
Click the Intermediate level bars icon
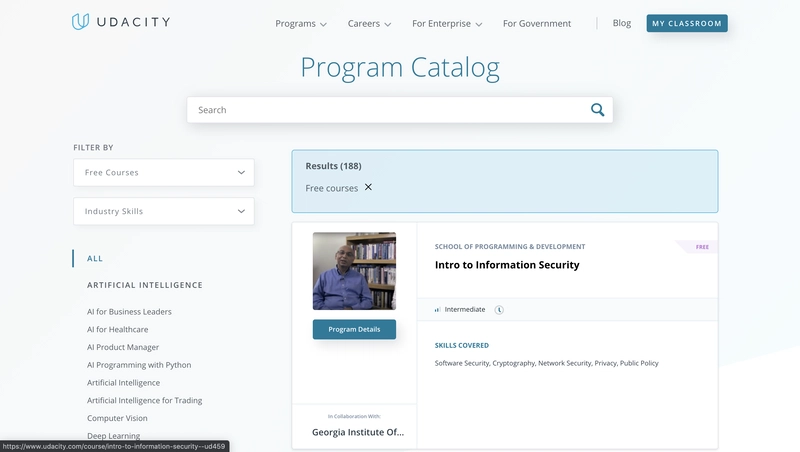(437, 310)
